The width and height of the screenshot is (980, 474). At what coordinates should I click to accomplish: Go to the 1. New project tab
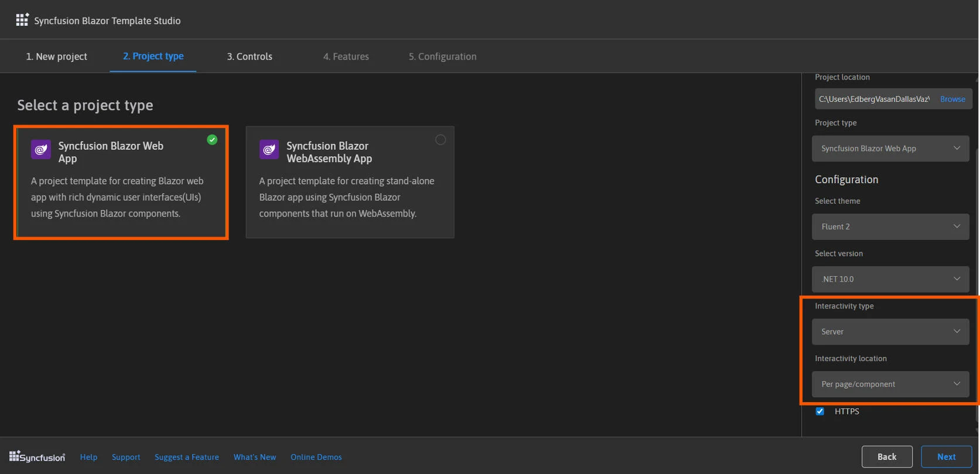[x=57, y=56]
